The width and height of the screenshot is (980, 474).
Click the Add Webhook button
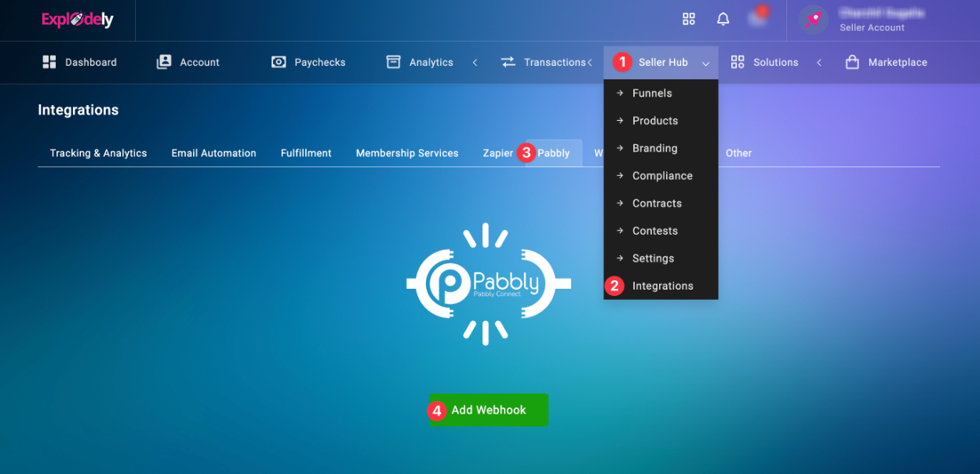pos(489,410)
